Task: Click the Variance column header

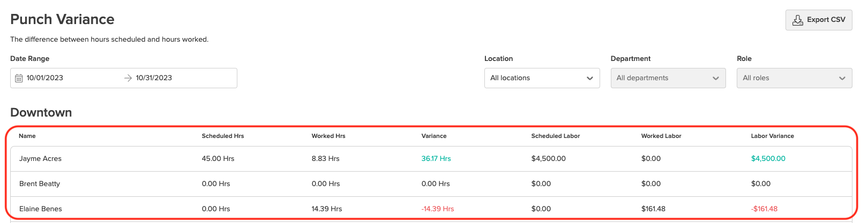Action: tap(434, 136)
